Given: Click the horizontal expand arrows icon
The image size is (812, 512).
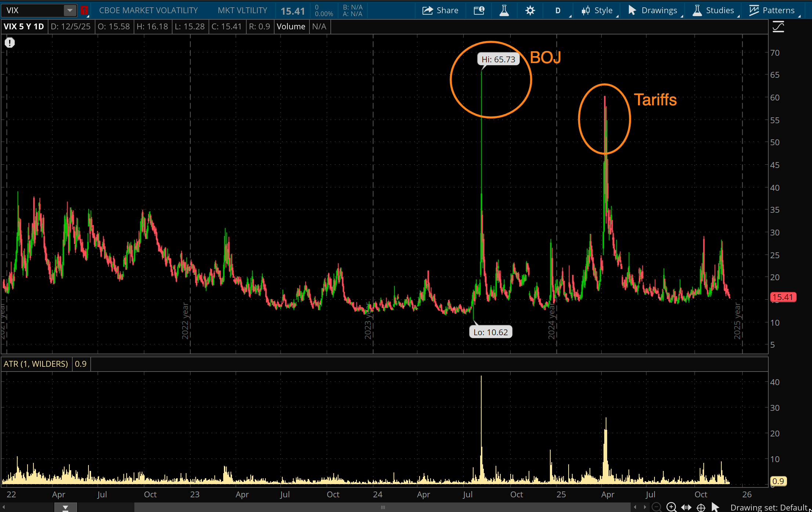Looking at the screenshot, I should pyautogui.click(x=686, y=507).
